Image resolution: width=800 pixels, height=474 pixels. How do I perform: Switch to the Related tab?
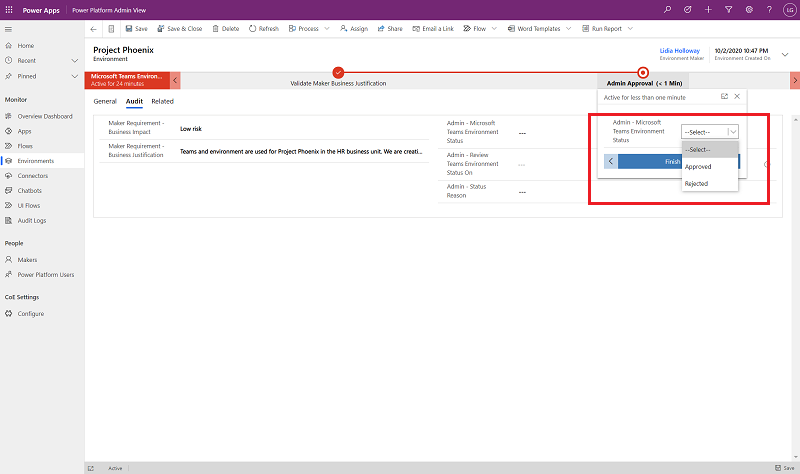pyautogui.click(x=162, y=101)
